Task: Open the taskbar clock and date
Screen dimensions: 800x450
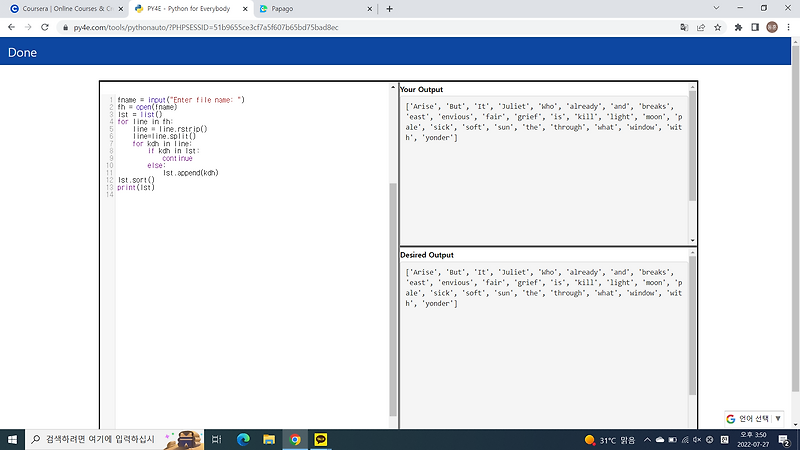Action: coord(753,439)
